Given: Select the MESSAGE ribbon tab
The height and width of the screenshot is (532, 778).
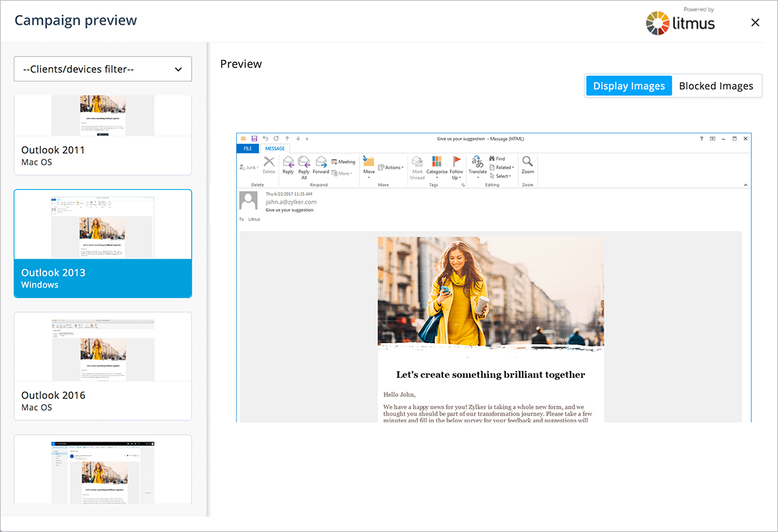Looking at the screenshot, I should tap(275, 149).
